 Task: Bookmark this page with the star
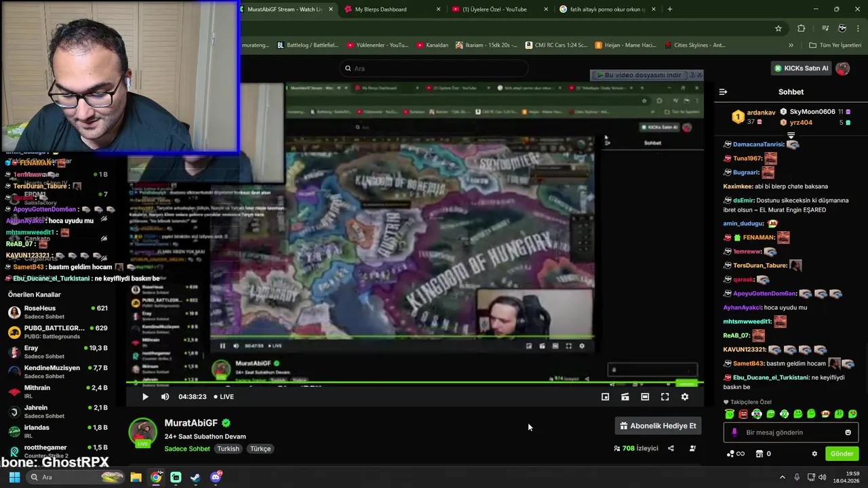(x=778, y=28)
